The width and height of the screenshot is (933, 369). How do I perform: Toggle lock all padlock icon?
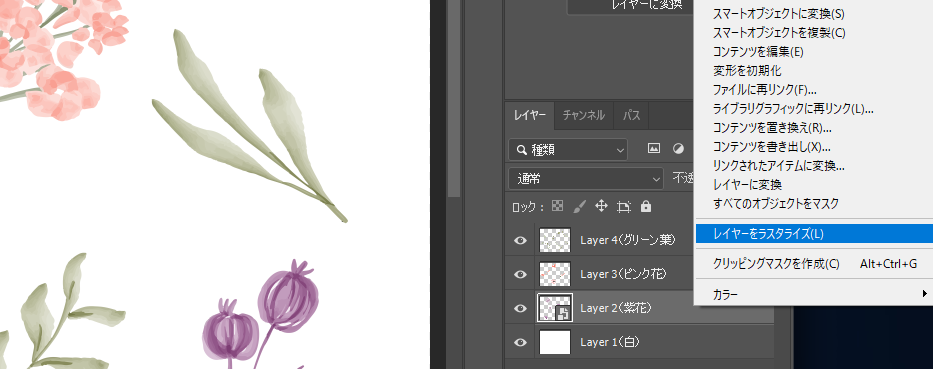[x=646, y=207]
